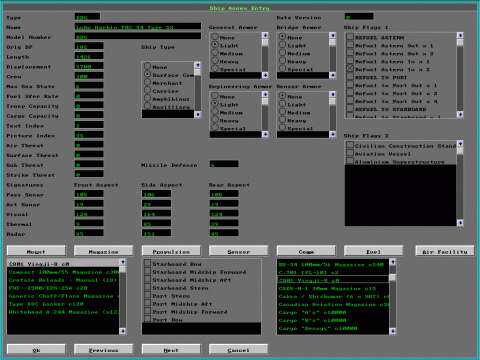
Task: Select Surface Com ship type
Action: 169,75
